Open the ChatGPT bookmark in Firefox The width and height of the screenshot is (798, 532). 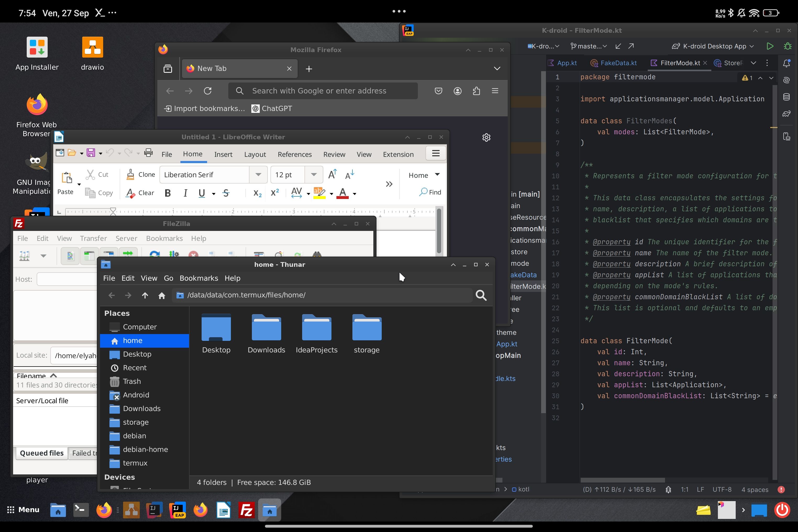[272, 109]
